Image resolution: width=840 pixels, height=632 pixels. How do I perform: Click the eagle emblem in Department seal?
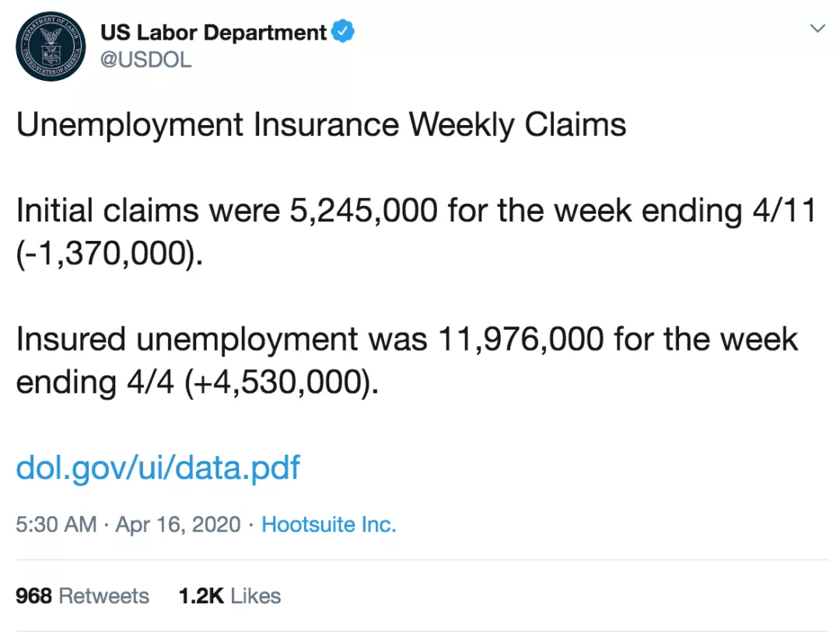51,37
